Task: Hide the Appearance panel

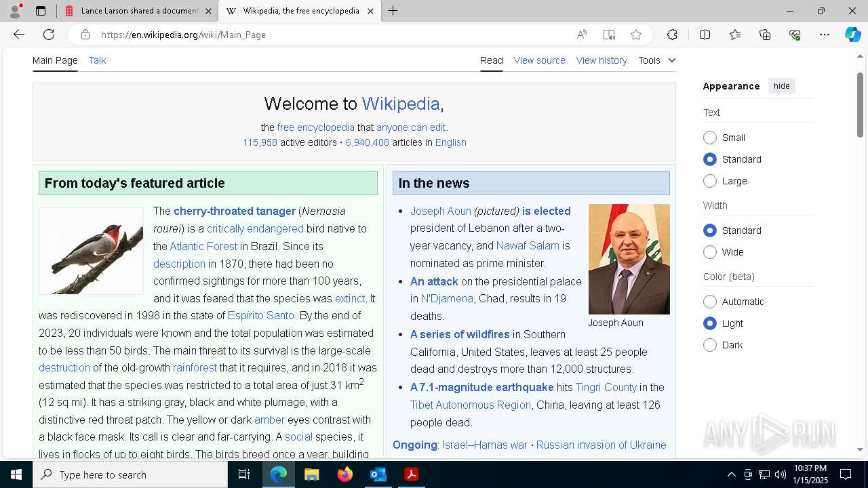Action: 782,86
